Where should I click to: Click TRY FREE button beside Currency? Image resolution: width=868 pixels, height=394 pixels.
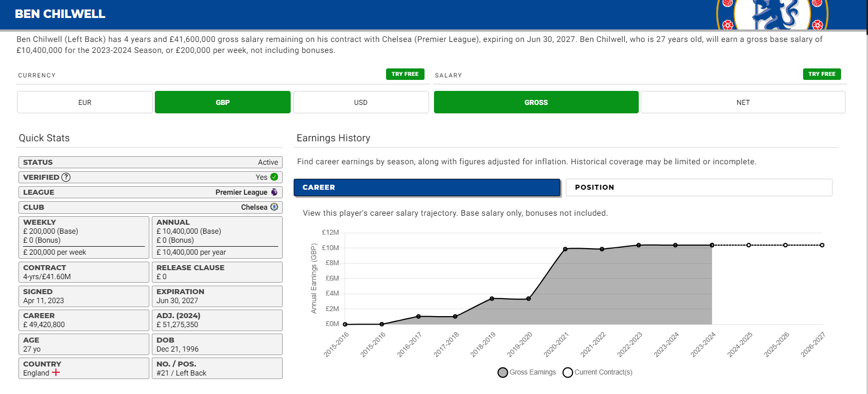click(405, 74)
